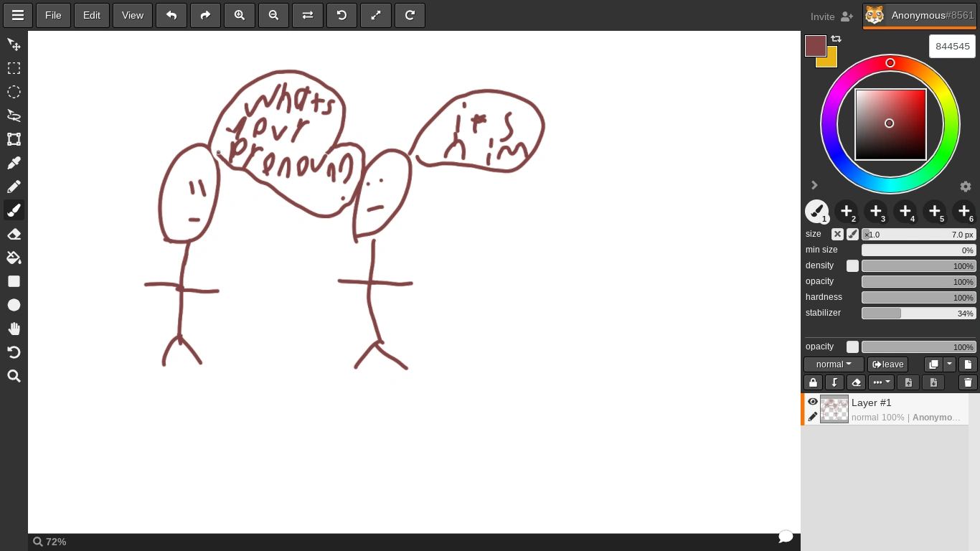Open the View menu

pyautogui.click(x=132, y=15)
